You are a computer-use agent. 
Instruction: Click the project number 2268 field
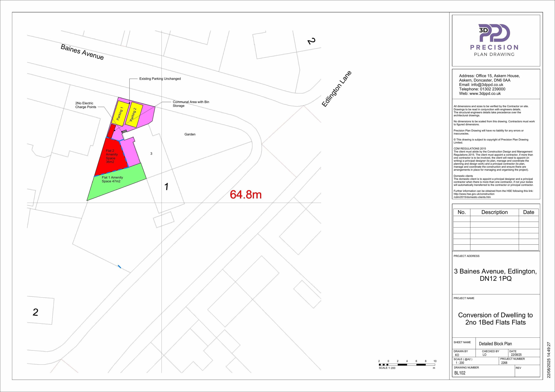504,363
